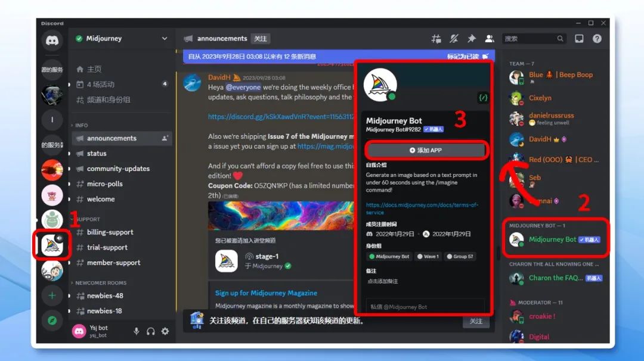Click the red planet server icon
644x361 pixels.
pyautogui.click(x=52, y=170)
